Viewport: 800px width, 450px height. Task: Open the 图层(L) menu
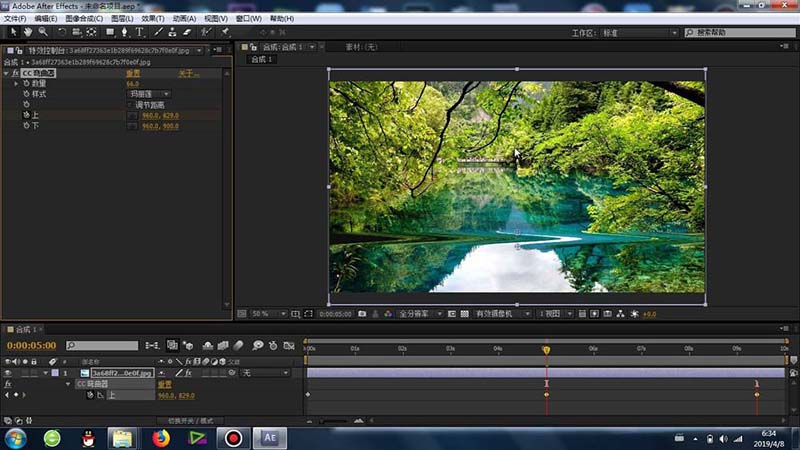pos(122,18)
